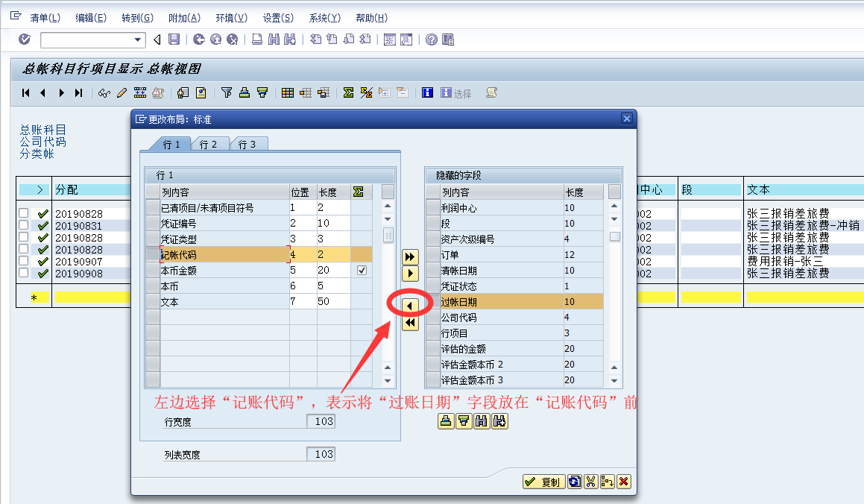Switch to the 行 2 tab
The height and width of the screenshot is (504, 864).
209,143
